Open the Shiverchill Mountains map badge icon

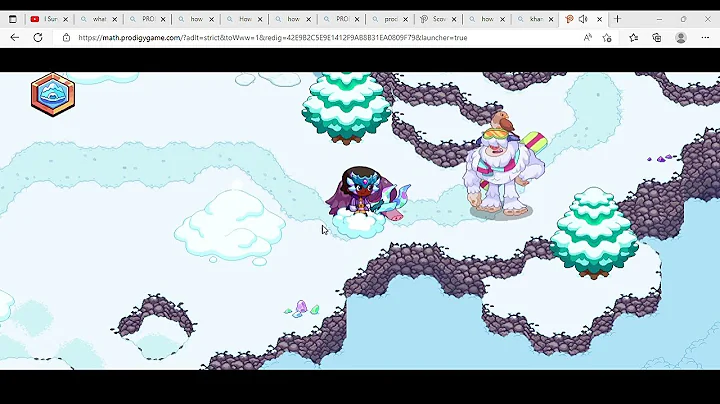click(x=53, y=95)
